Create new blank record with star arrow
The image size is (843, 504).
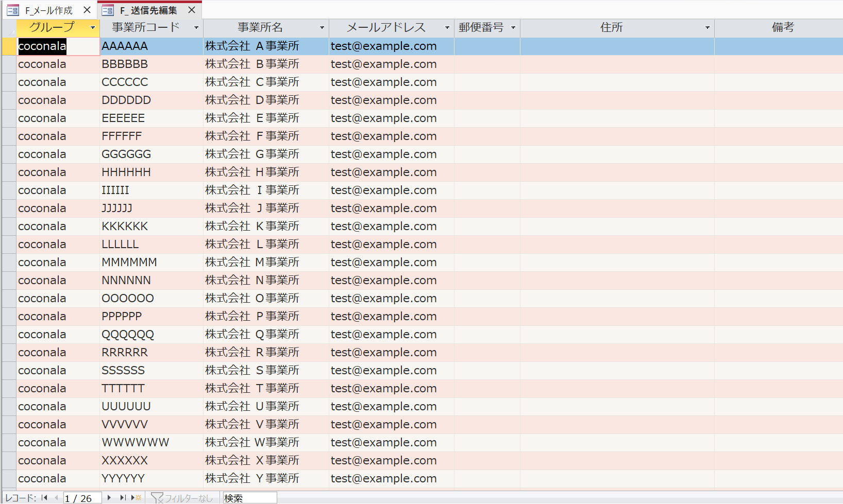point(137,498)
